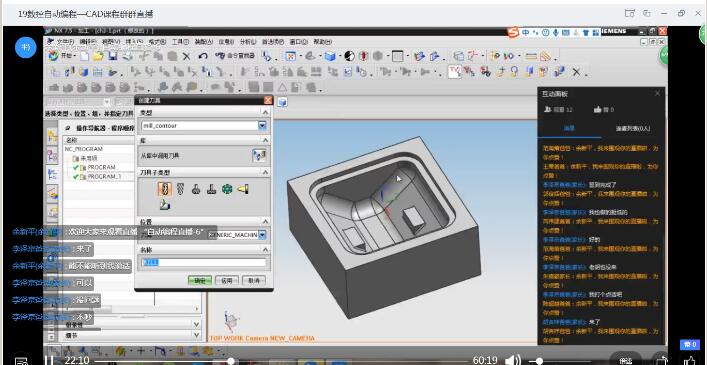Open the 插入(S) menu
The width and height of the screenshot is (707, 365).
pos(134,41)
